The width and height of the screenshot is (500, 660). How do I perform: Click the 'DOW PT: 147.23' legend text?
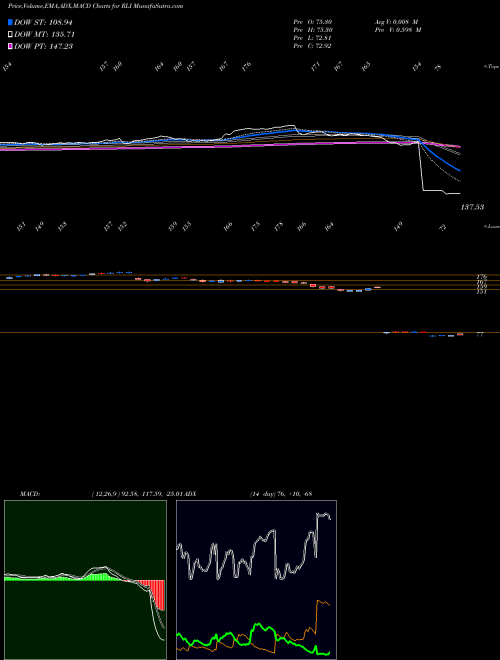tap(43, 46)
